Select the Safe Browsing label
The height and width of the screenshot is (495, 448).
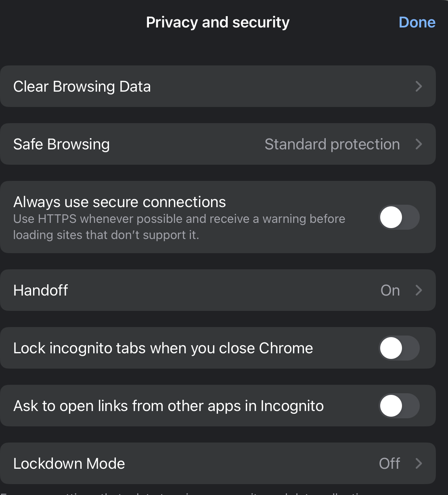(61, 144)
